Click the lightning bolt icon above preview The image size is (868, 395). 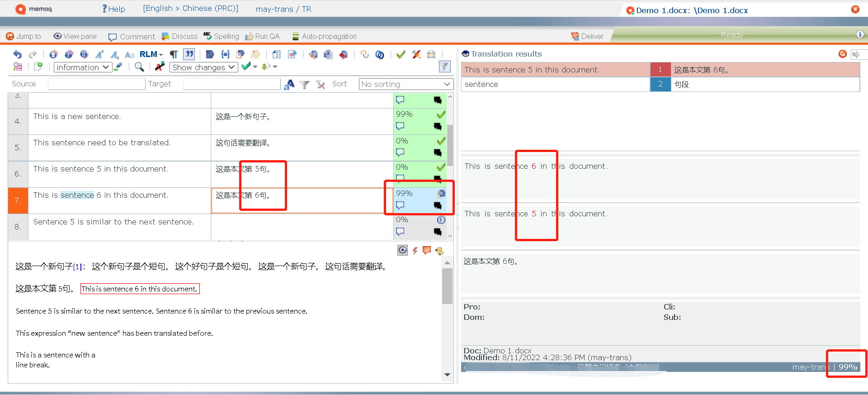click(x=415, y=250)
